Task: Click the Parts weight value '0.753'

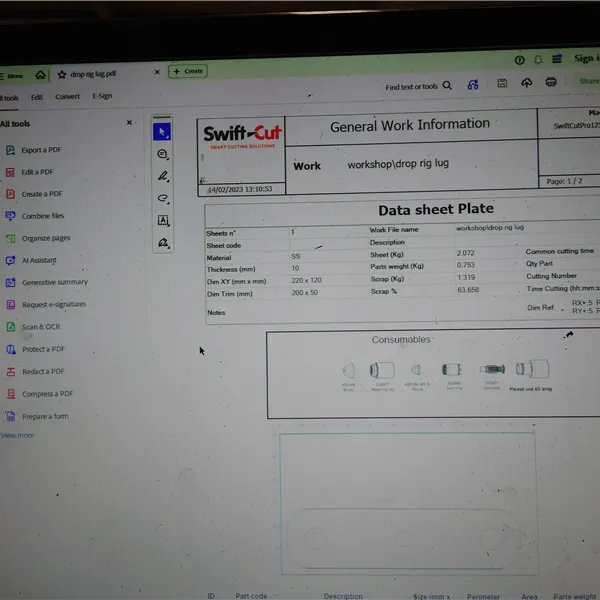Action: [465, 265]
